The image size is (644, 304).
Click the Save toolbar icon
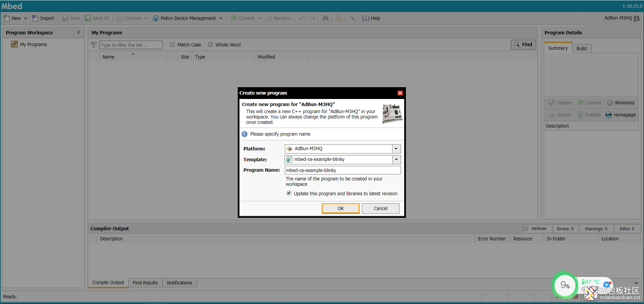click(x=65, y=18)
